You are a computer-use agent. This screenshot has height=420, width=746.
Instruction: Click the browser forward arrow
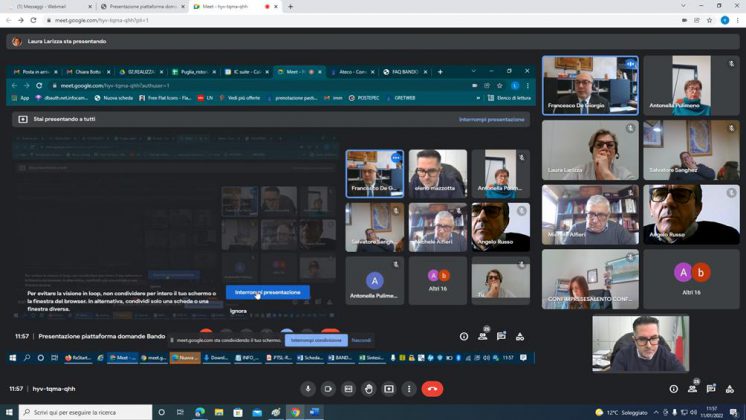(x=21, y=20)
